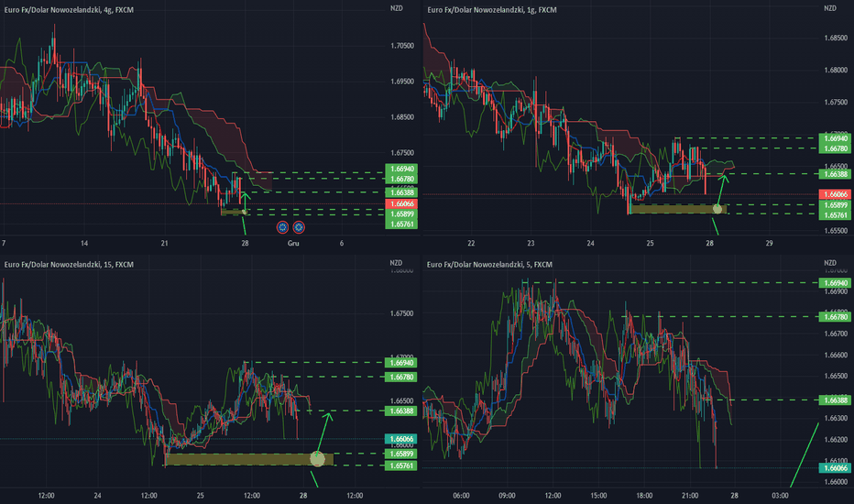Click 03:00 on the 5 chart time axis
Viewport: 854px width, 504px height.
coord(780,496)
